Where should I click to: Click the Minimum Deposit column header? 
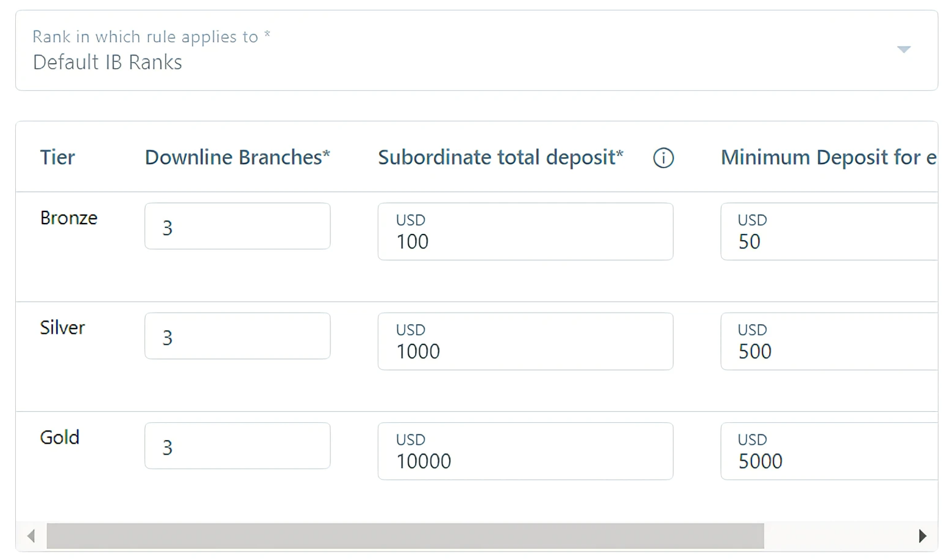tap(828, 157)
